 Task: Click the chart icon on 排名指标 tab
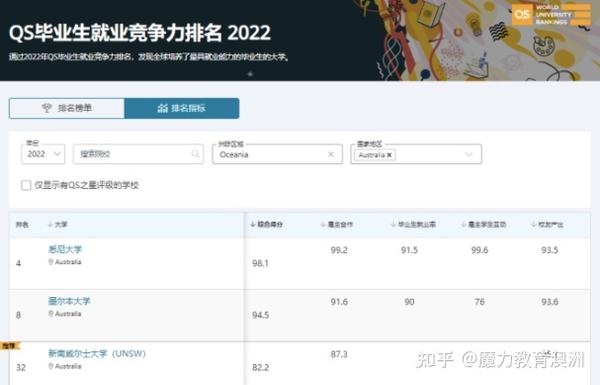[x=163, y=108]
